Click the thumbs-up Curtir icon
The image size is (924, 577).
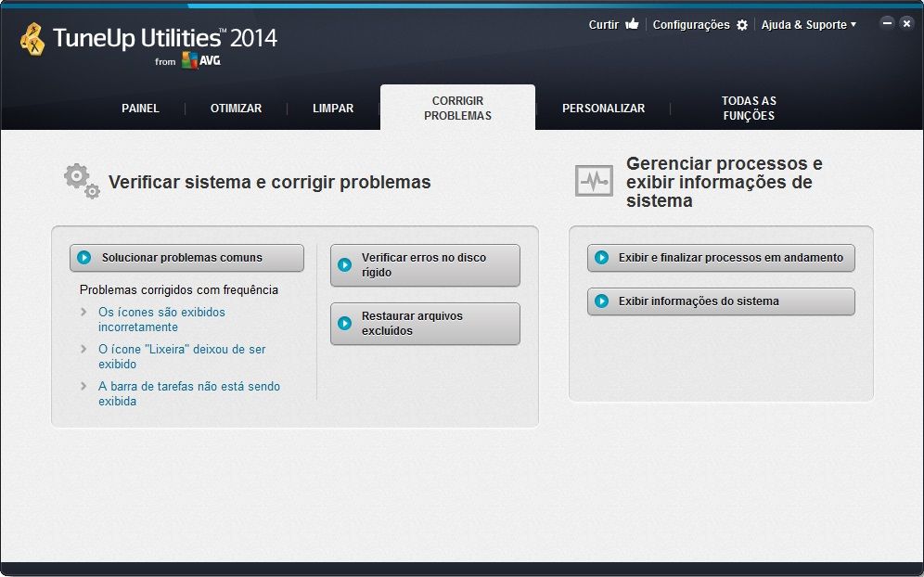pos(632,25)
